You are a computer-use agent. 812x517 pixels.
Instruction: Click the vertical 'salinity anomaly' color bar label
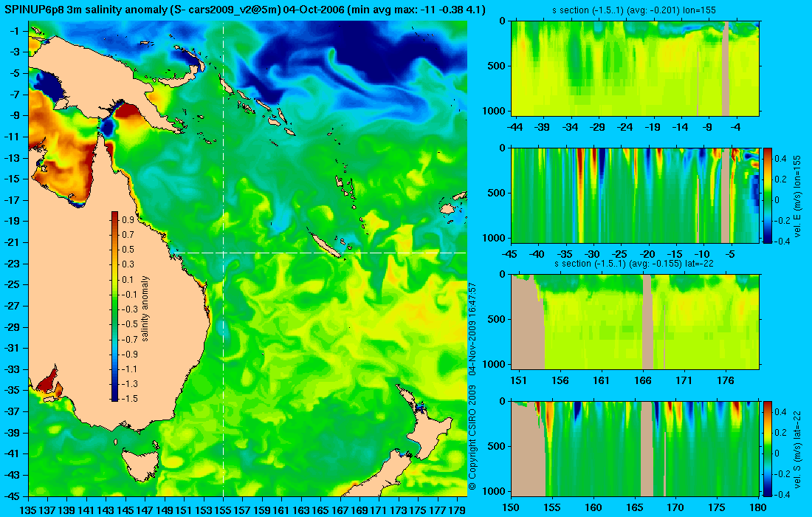[x=145, y=308]
